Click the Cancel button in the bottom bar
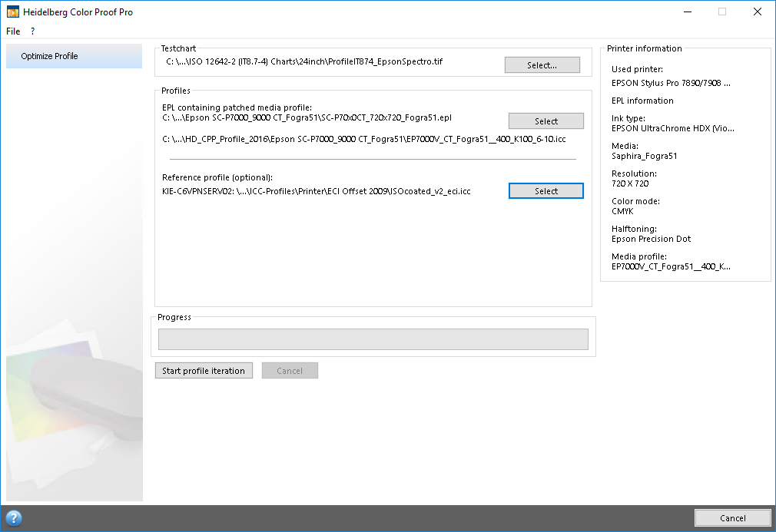776x532 pixels. tap(732, 518)
